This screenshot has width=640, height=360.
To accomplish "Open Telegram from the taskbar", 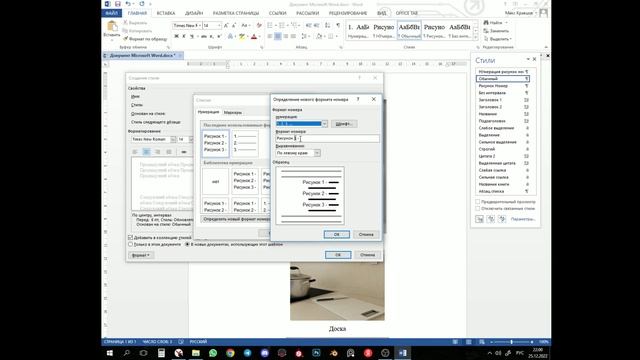I will 247,353.
